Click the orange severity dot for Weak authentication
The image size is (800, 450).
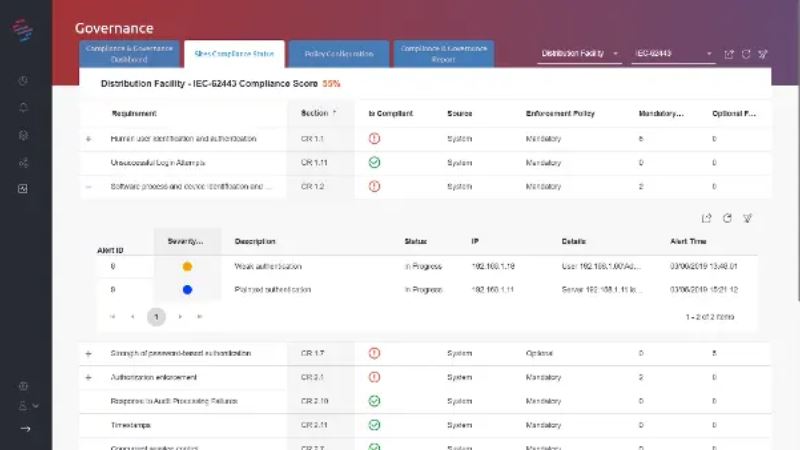point(187,267)
